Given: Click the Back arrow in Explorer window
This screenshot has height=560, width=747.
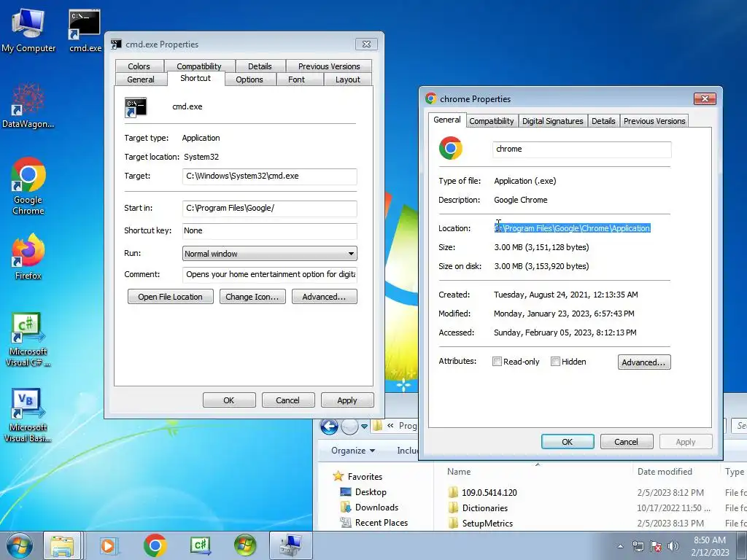Looking at the screenshot, I should coord(329,426).
